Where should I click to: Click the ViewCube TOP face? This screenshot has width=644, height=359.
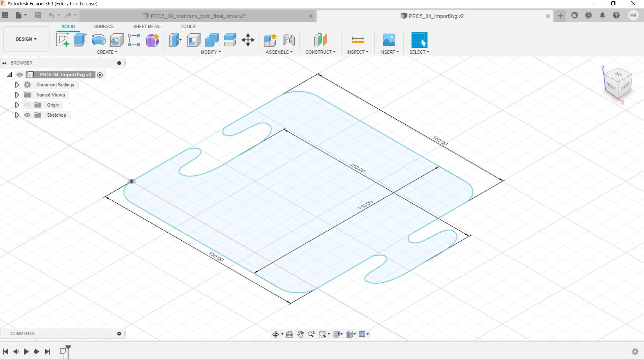(x=618, y=74)
